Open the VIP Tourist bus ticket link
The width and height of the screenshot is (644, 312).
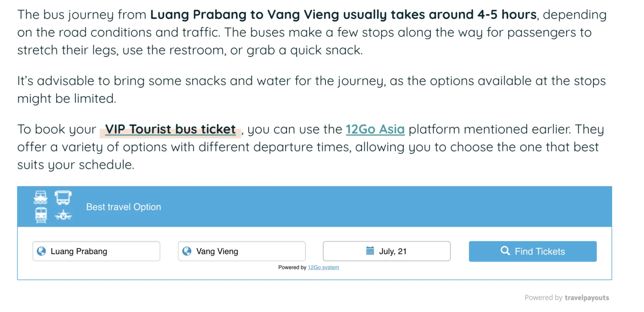(x=170, y=129)
